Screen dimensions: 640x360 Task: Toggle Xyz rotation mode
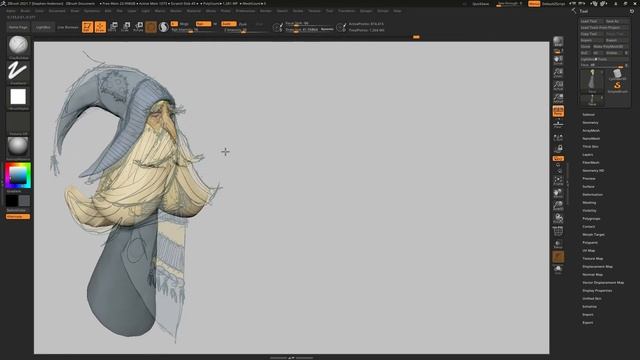pyautogui.click(x=558, y=158)
